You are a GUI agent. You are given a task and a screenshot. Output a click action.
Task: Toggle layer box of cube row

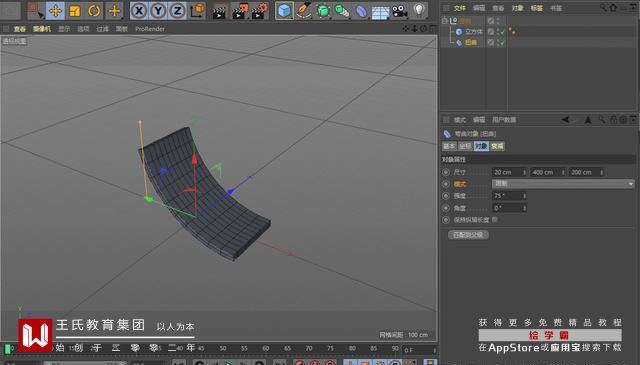pos(491,31)
